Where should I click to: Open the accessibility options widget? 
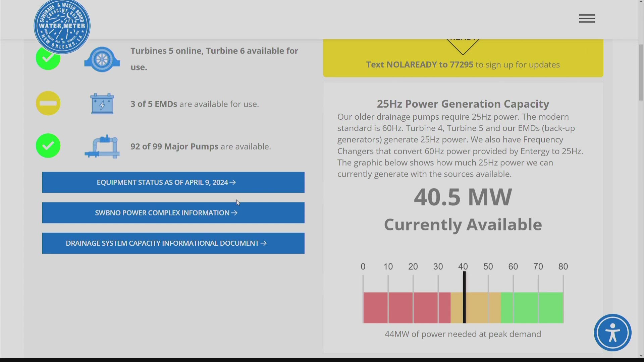click(612, 333)
